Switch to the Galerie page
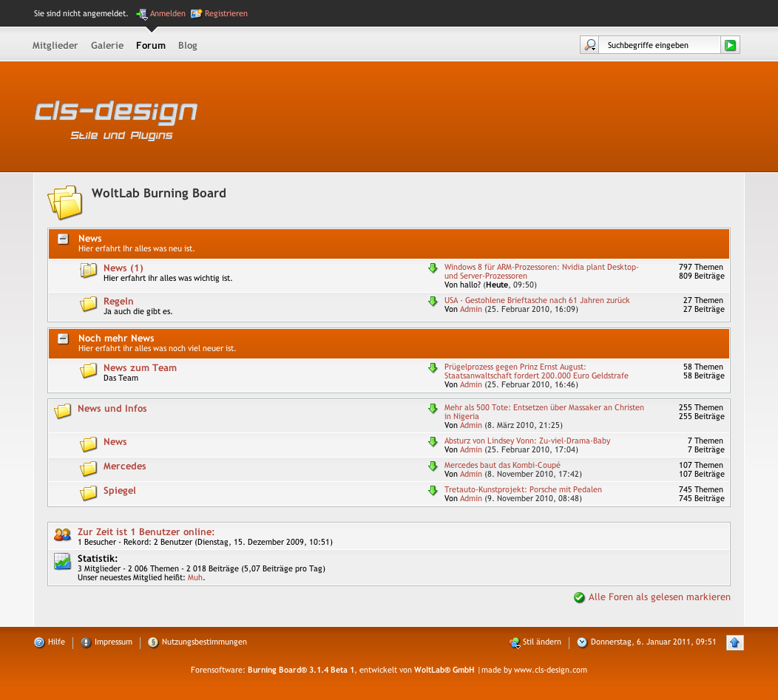The height and width of the screenshot is (700, 778). pos(107,46)
